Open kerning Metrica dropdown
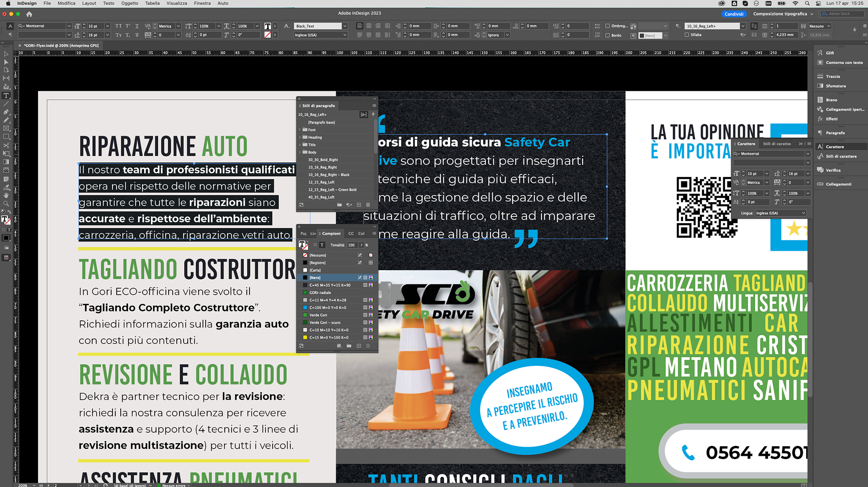The height and width of the screenshot is (487, 868). click(x=178, y=26)
